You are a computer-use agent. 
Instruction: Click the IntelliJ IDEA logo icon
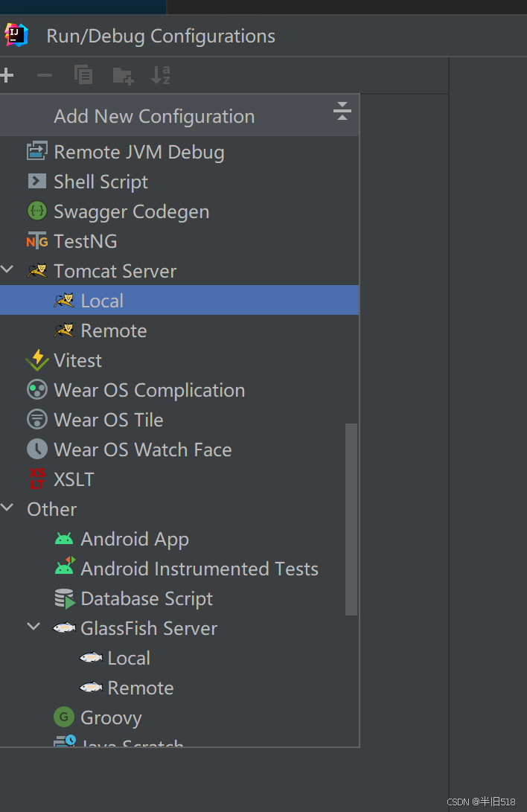coord(16,35)
